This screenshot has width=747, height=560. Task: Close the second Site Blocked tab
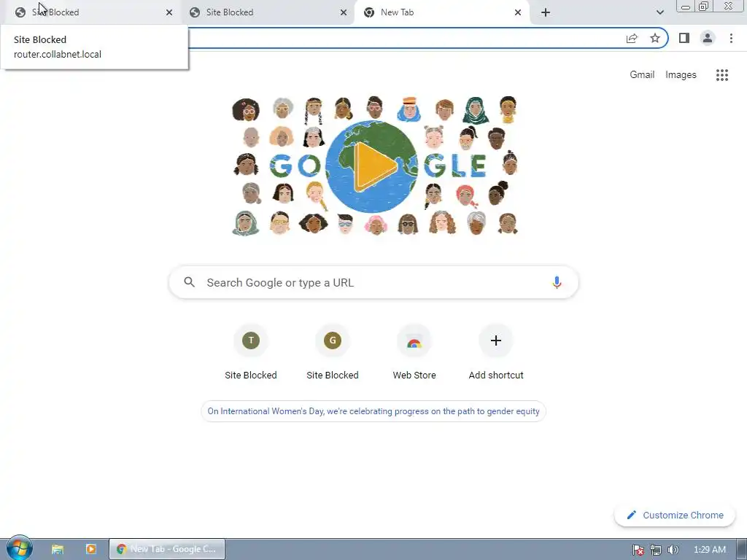click(344, 12)
